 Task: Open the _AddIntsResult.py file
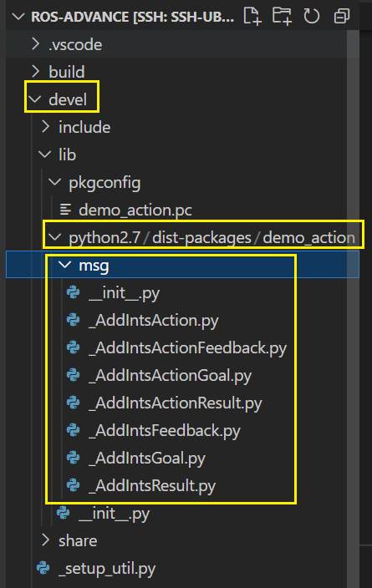click(x=152, y=486)
